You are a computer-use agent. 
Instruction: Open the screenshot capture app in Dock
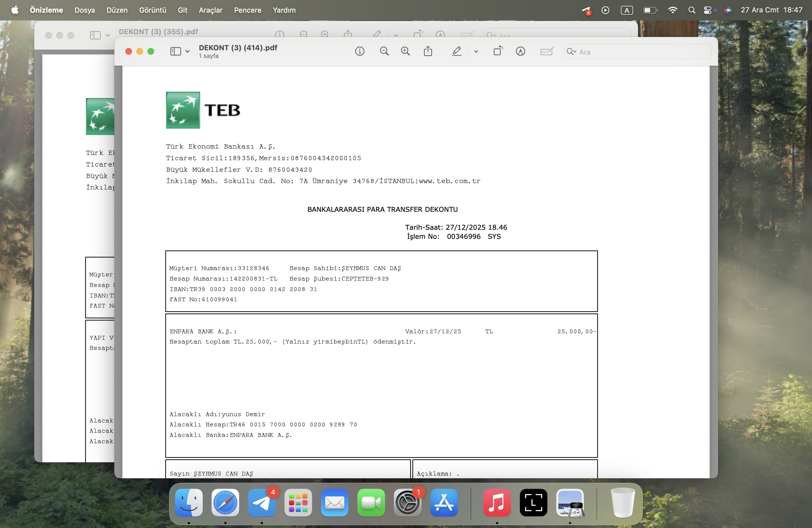(x=534, y=502)
